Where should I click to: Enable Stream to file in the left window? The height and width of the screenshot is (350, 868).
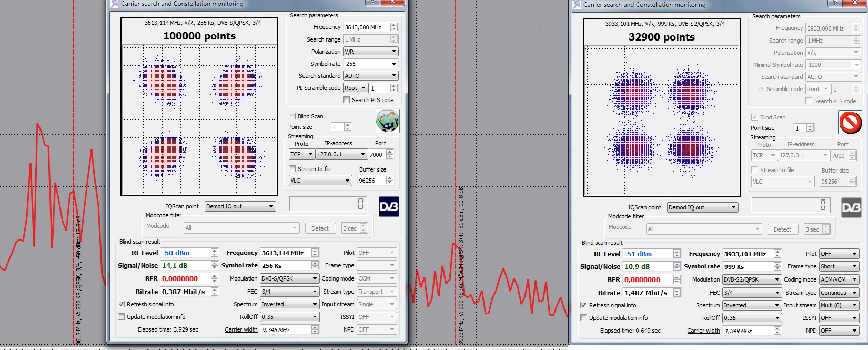292,169
